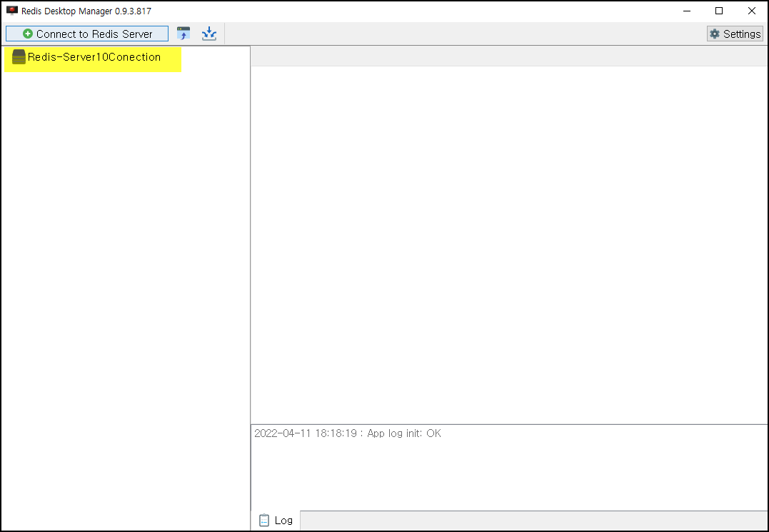
Task: Click the App log init: OK entry
Action: point(348,433)
